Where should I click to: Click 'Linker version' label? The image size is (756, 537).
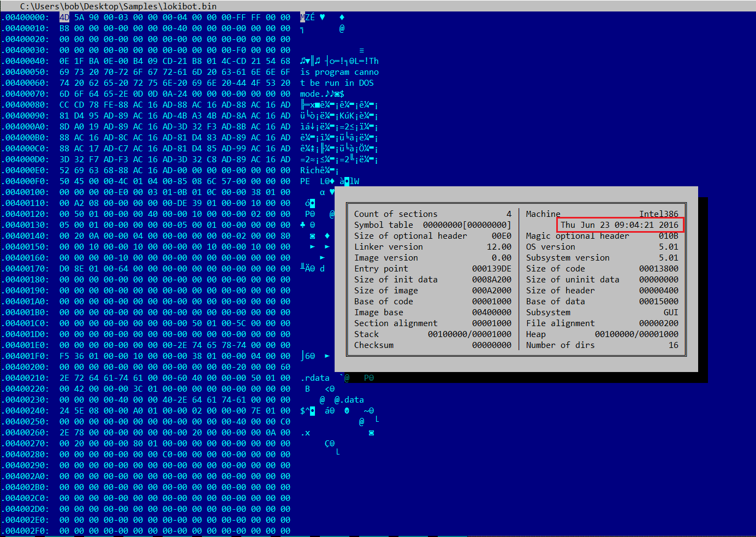[x=388, y=247]
